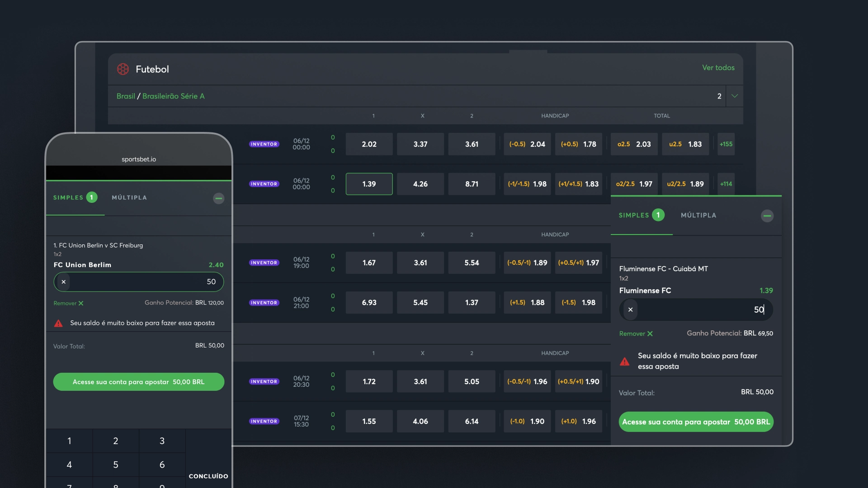The image size is (868, 488).
Task: Tap keypad digit 6
Action: 162,465
